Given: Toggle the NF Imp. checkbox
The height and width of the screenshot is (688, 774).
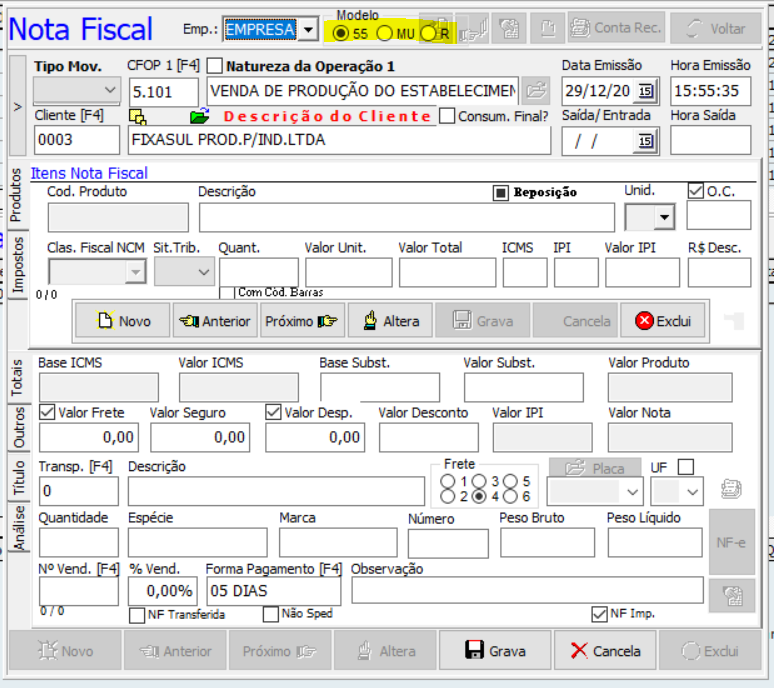Looking at the screenshot, I should tap(599, 613).
